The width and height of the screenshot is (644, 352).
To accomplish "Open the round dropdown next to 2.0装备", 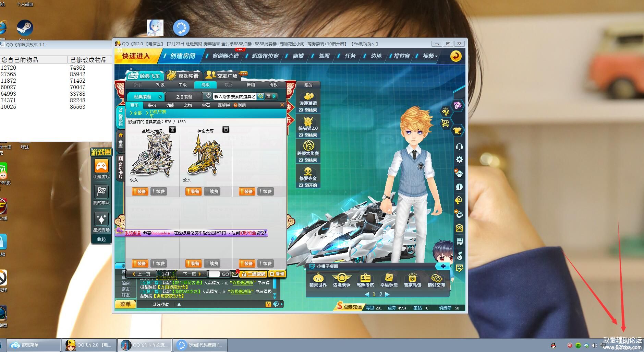I will click(x=208, y=96).
